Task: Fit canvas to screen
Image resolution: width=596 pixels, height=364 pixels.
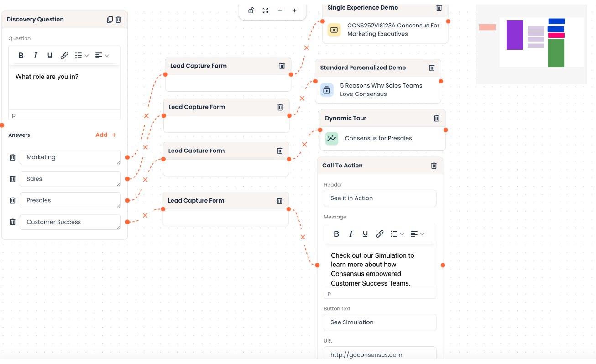Action: pos(266,10)
